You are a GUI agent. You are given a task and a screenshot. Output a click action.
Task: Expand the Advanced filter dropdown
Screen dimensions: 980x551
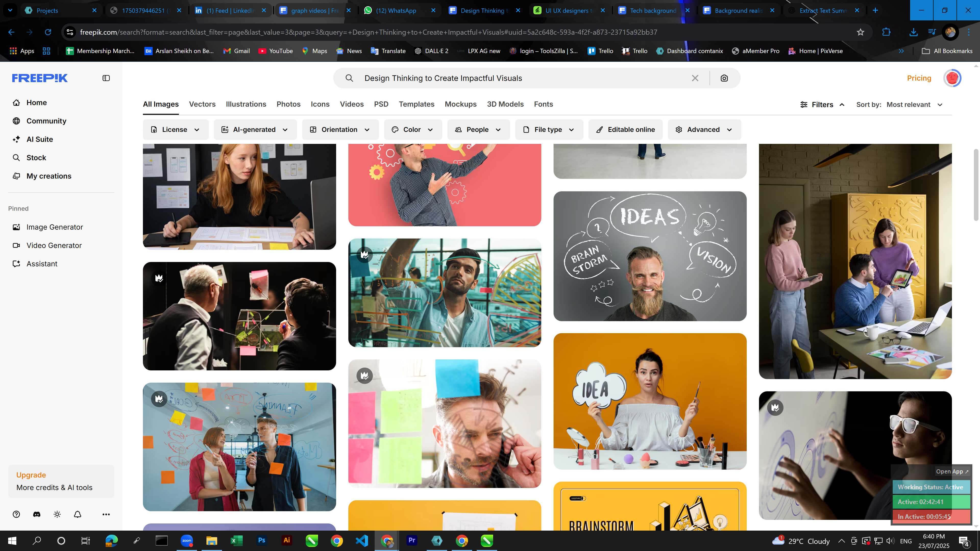coord(704,130)
